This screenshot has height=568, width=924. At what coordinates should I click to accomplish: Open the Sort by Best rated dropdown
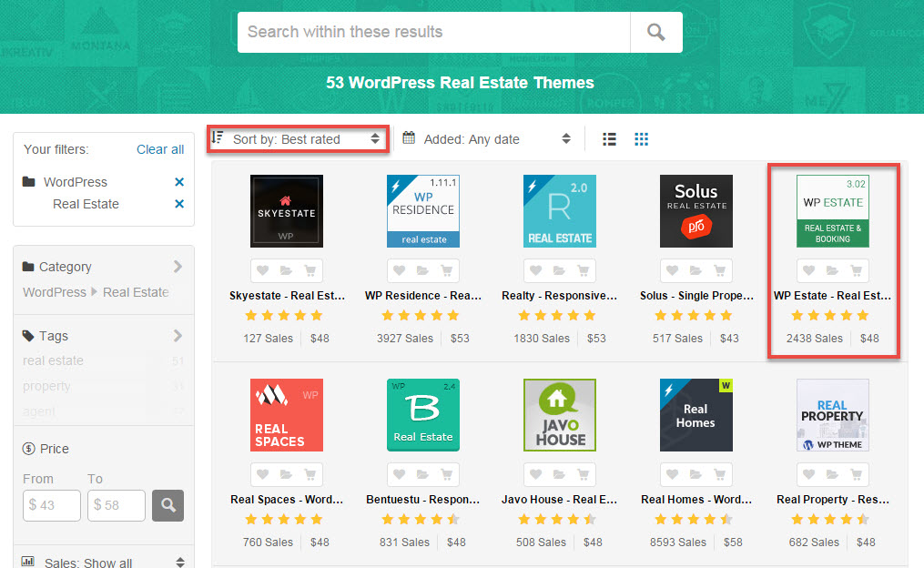pos(297,139)
